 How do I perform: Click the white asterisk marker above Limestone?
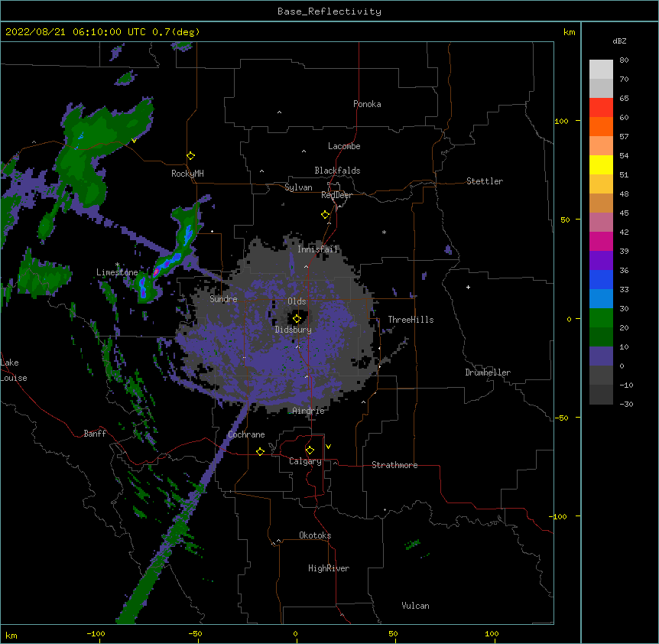(x=118, y=265)
